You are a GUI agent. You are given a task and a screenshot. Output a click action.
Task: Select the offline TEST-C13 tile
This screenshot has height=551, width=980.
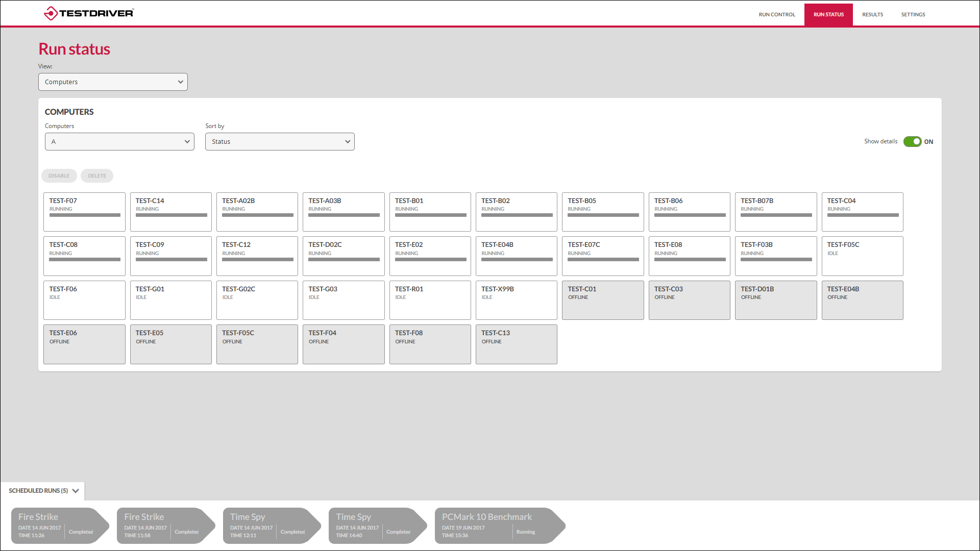pyautogui.click(x=516, y=344)
